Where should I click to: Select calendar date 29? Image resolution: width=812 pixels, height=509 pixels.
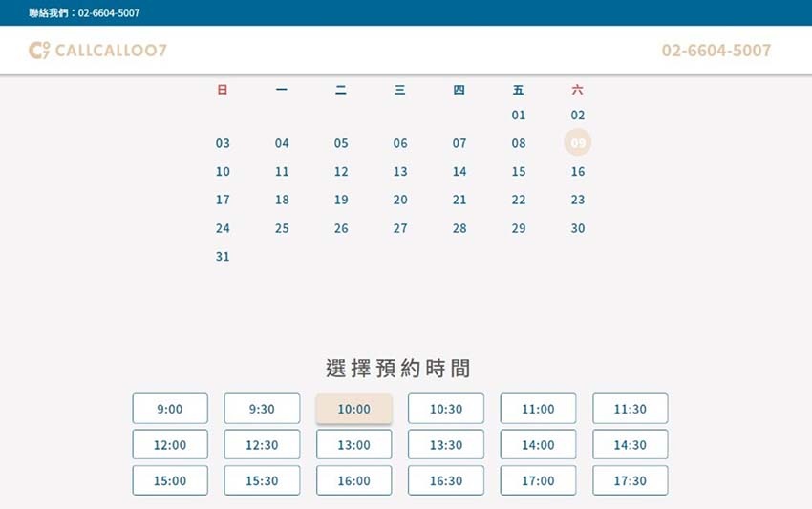[519, 228]
